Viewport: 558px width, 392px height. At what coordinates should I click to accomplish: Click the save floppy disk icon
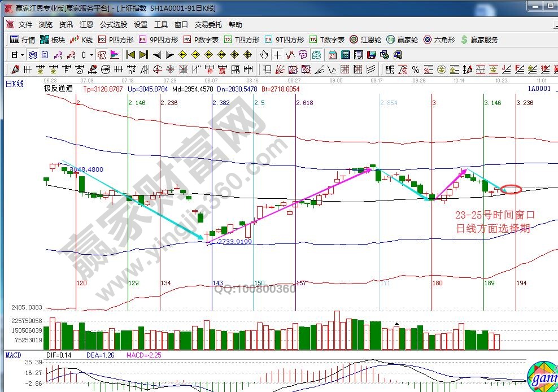371,55
